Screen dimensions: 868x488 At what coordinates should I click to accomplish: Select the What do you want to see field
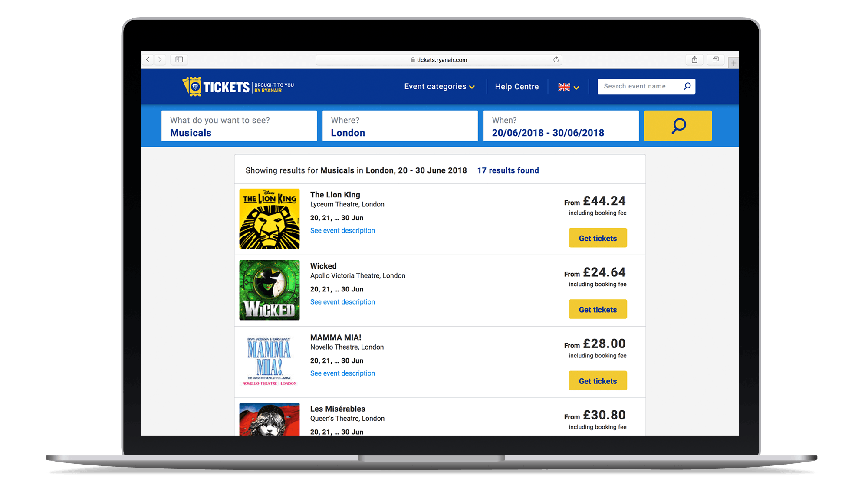tap(238, 126)
